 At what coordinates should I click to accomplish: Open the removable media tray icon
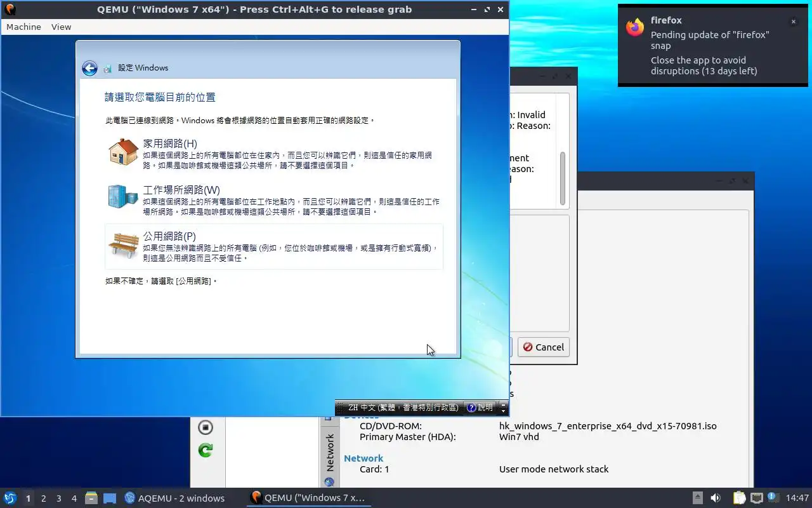(x=698, y=498)
